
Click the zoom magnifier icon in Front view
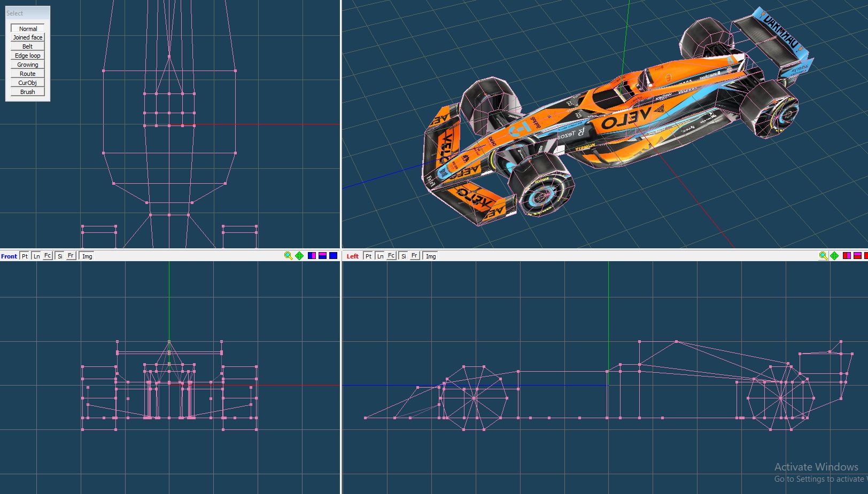pyautogui.click(x=288, y=256)
